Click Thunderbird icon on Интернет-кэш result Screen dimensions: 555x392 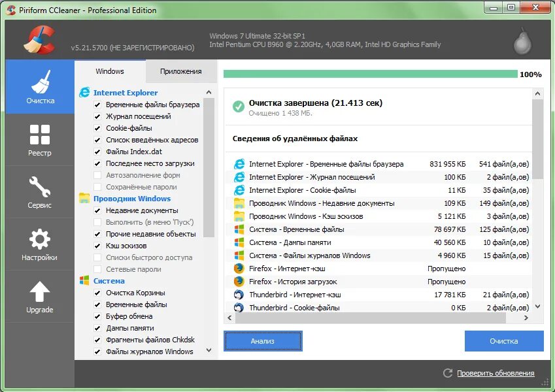[x=239, y=295]
